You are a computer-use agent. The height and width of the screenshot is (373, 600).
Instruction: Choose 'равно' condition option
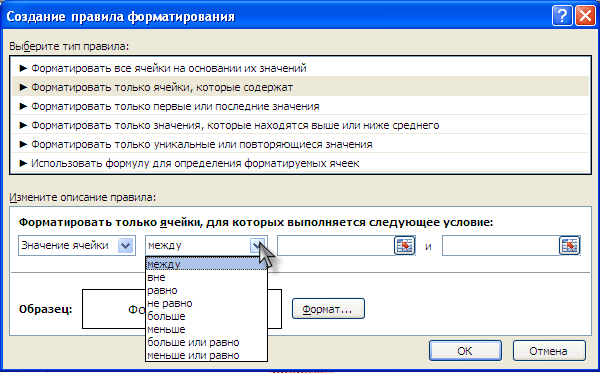click(206, 290)
